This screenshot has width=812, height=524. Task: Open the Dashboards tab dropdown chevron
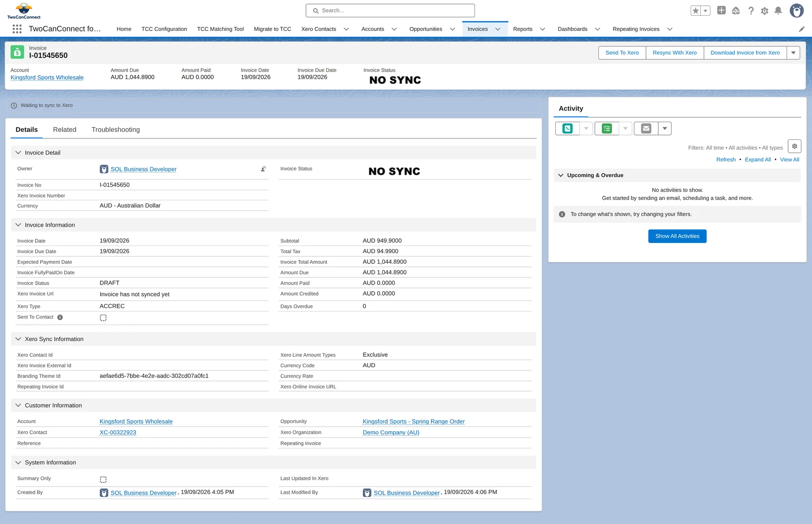click(x=598, y=29)
